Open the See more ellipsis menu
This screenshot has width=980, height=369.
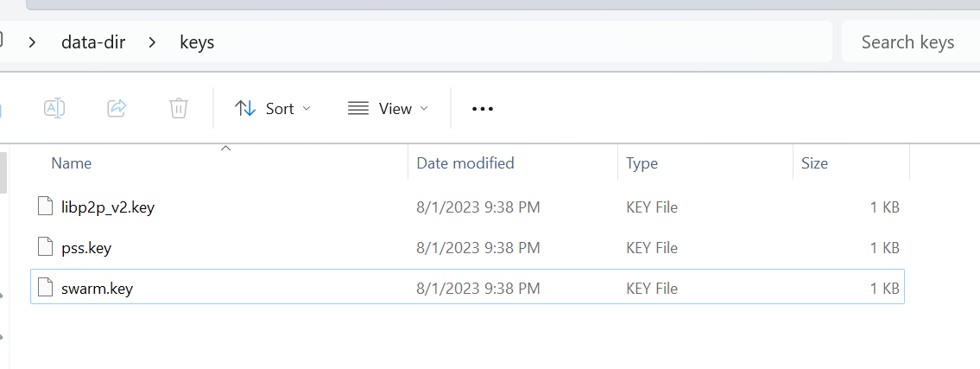pos(482,109)
